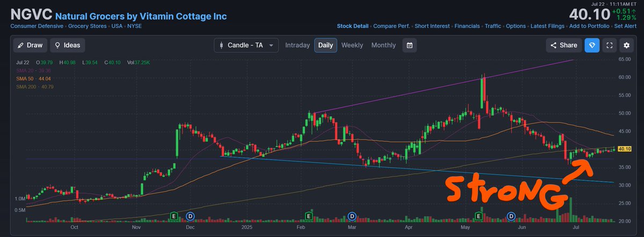The width and height of the screenshot is (644, 237).
Task: Click the Jul 22 11:11AM ET timestamp
Action: point(612,4)
